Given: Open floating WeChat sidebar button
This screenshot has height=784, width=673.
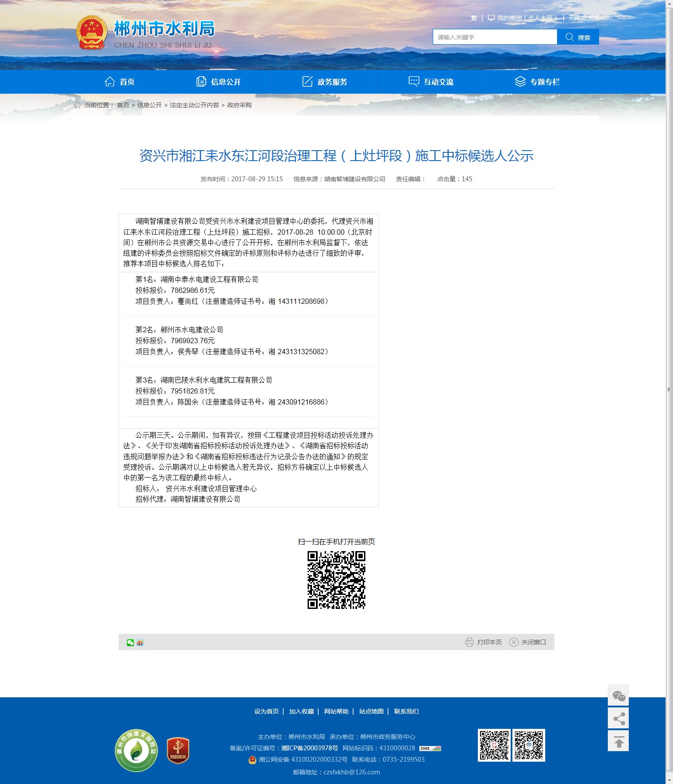Looking at the screenshot, I should [x=618, y=695].
